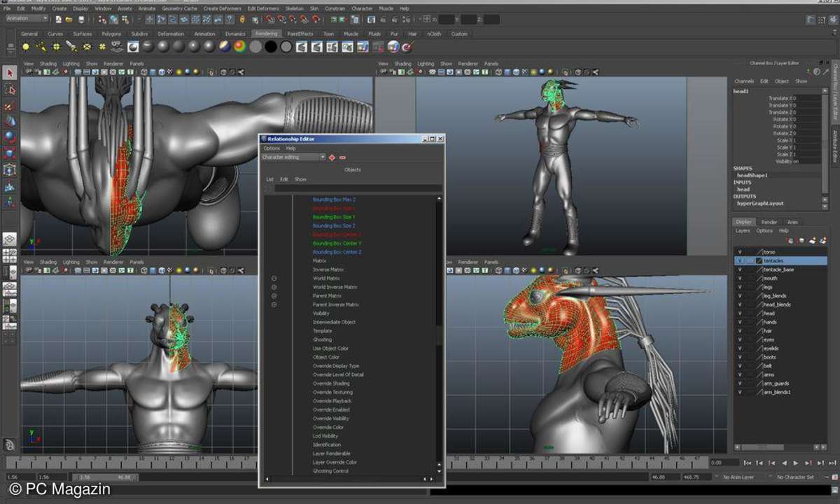Toggle visibility V of head layer

tap(739, 313)
